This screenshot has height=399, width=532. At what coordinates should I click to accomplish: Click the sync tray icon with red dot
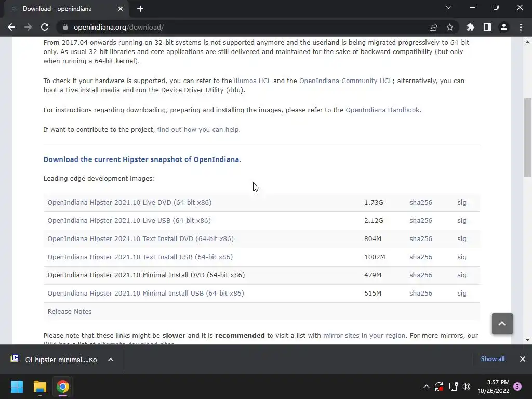[439, 387]
